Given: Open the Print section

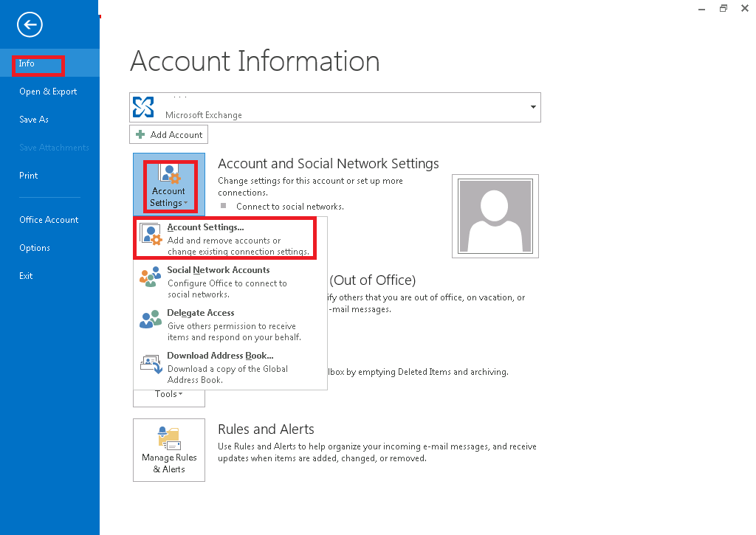Looking at the screenshot, I should tap(28, 175).
